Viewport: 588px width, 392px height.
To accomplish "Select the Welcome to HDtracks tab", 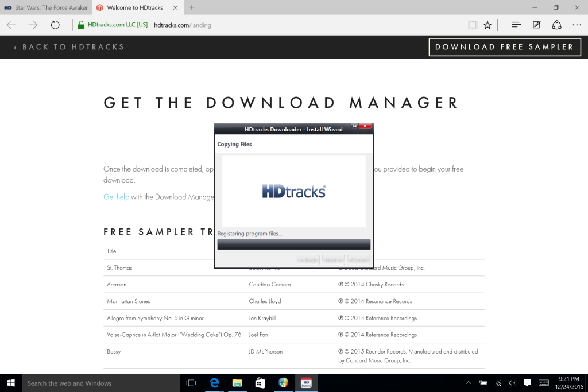I will click(137, 7).
